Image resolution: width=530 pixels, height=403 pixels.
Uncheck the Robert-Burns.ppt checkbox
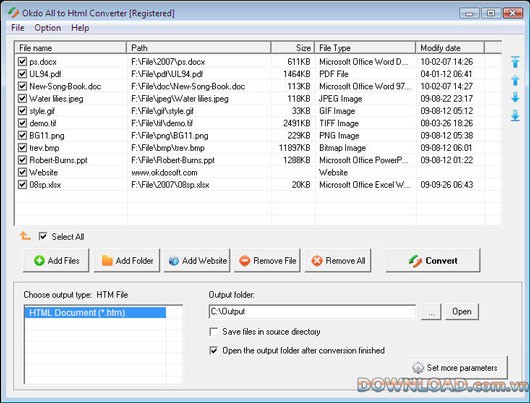pos(22,160)
